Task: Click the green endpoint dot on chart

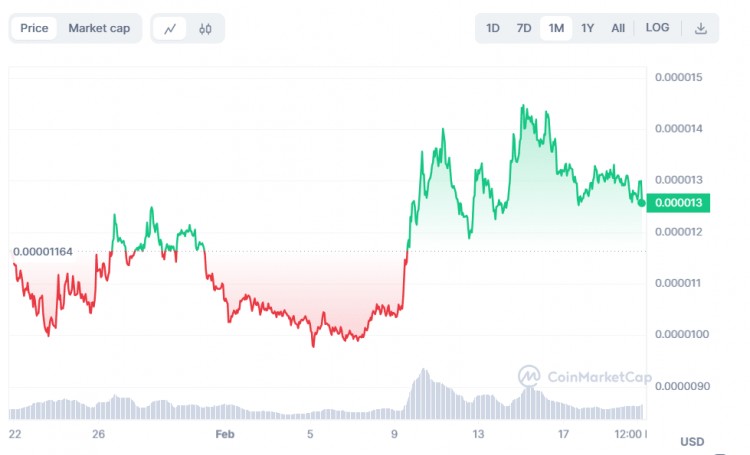Action: tap(641, 203)
